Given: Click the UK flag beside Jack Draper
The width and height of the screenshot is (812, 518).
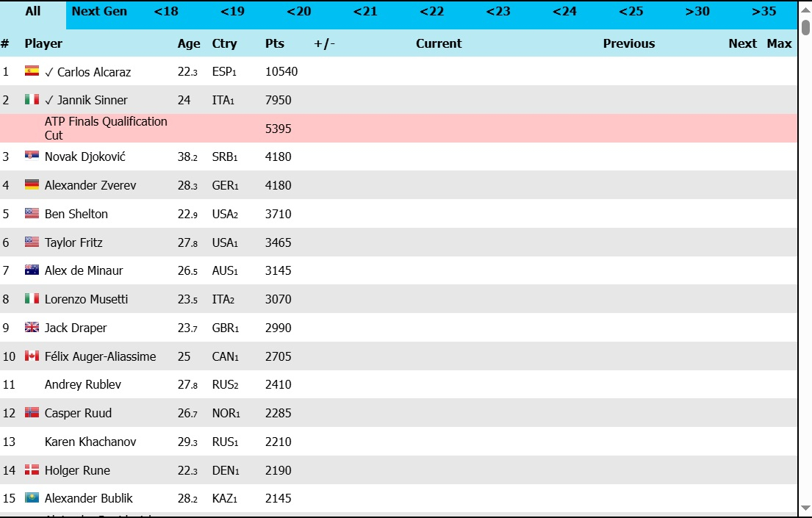Looking at the screenshot, I should click(x=32, y=328).
